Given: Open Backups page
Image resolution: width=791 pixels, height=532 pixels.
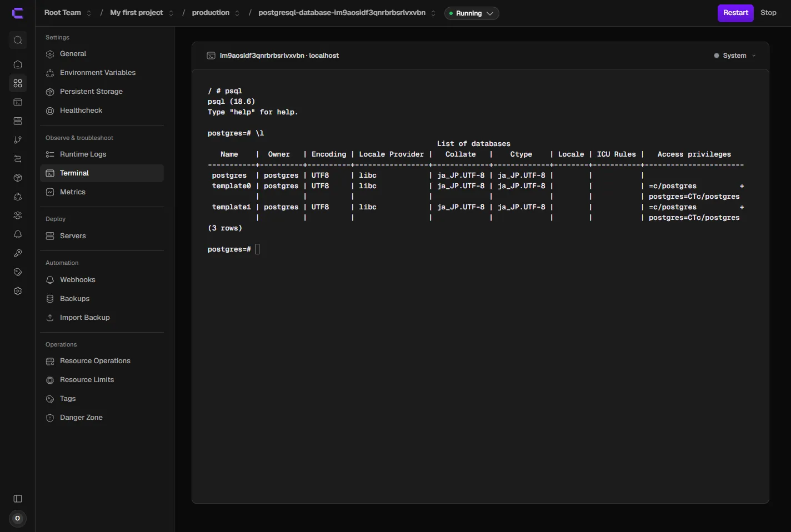Looking at the screenshot, I should point(102,299).
